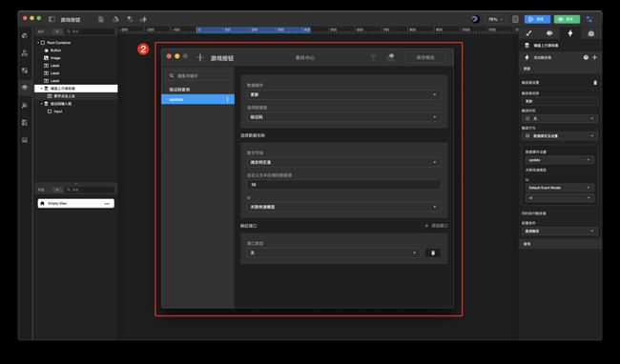Viewport: 620px width, 364px height.
Task: Switch to the last inspector tab icon
Action: 590,33
